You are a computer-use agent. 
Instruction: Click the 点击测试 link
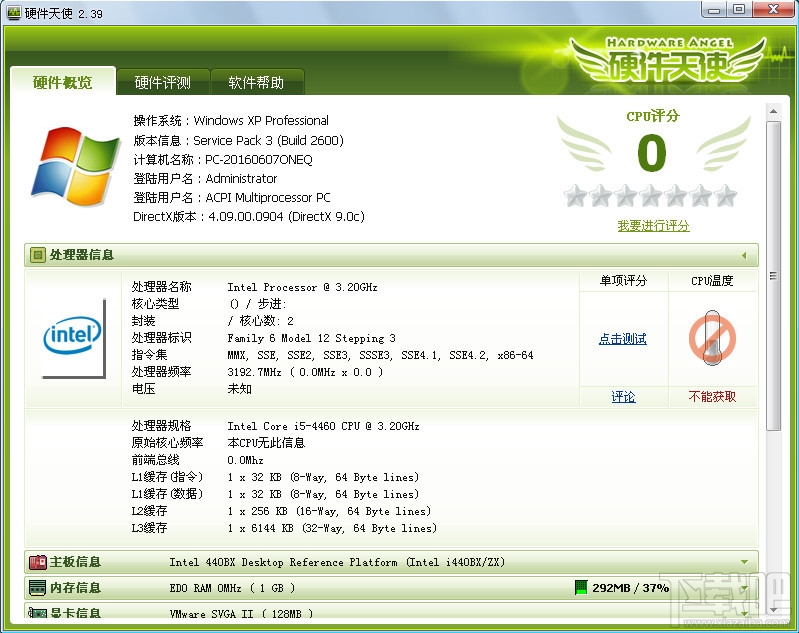click(623, 339)
